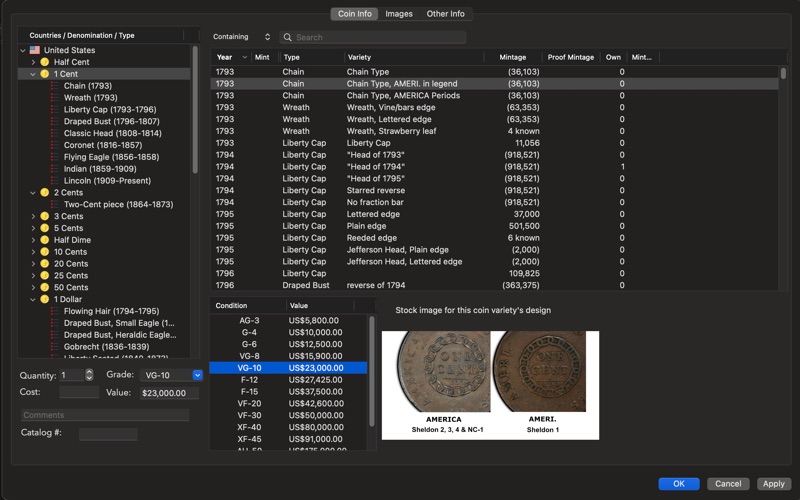The image size is (800, 500).
Task: Click the Chain cent stock image
Action: (490, 385)
